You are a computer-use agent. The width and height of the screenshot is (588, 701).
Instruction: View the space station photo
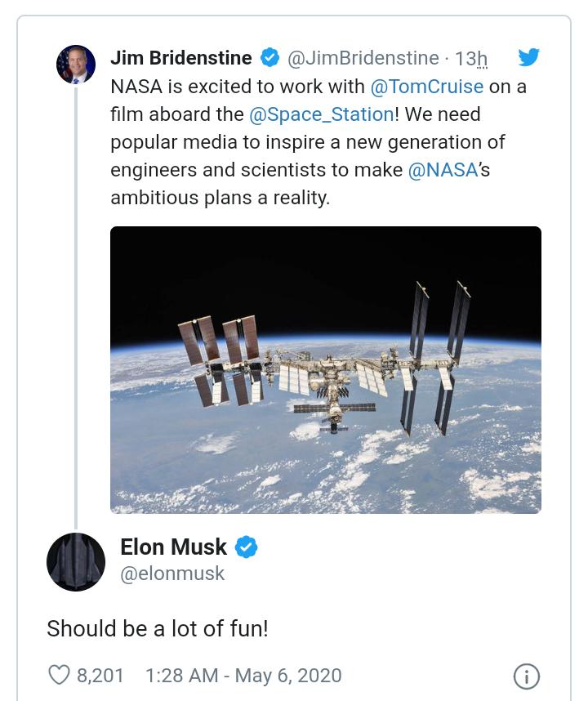(326, 369)
